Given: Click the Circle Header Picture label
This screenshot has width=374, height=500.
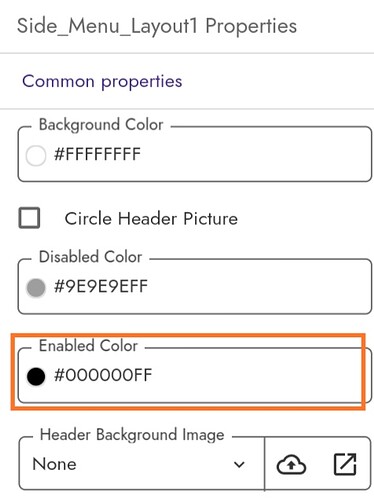Looking at the screenshot, I should (x=151, y=219).
